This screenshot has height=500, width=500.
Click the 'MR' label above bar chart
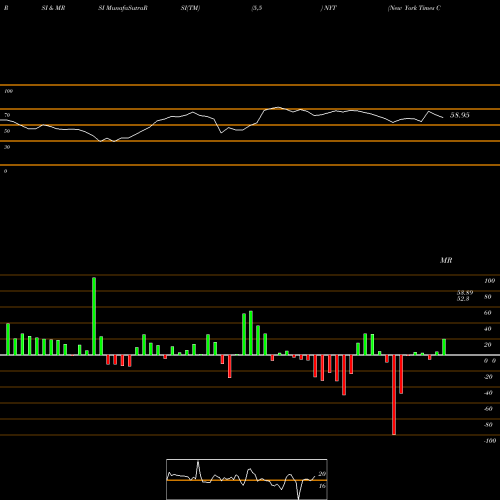[x=446, y=260]
